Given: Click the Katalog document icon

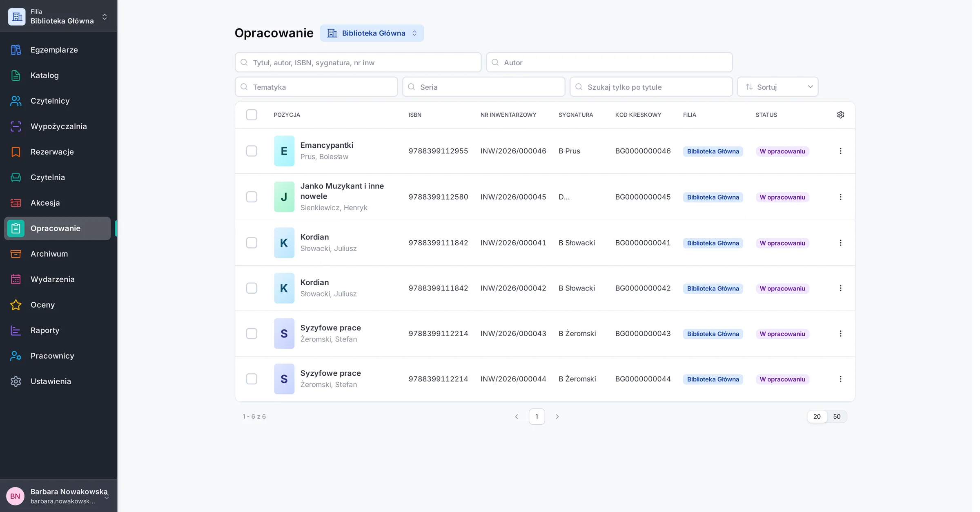Looking at the screenshot, I should pos(16,75).
